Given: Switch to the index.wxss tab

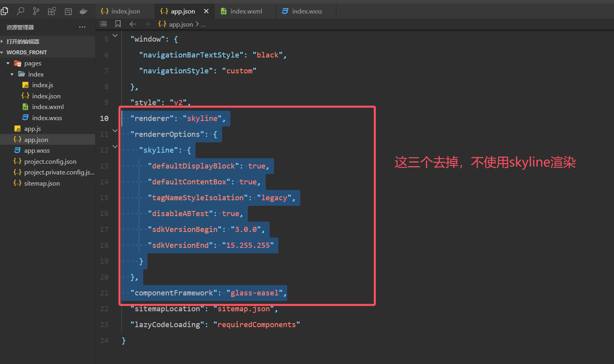Looking at the screenshot, I should click(306, 11).
